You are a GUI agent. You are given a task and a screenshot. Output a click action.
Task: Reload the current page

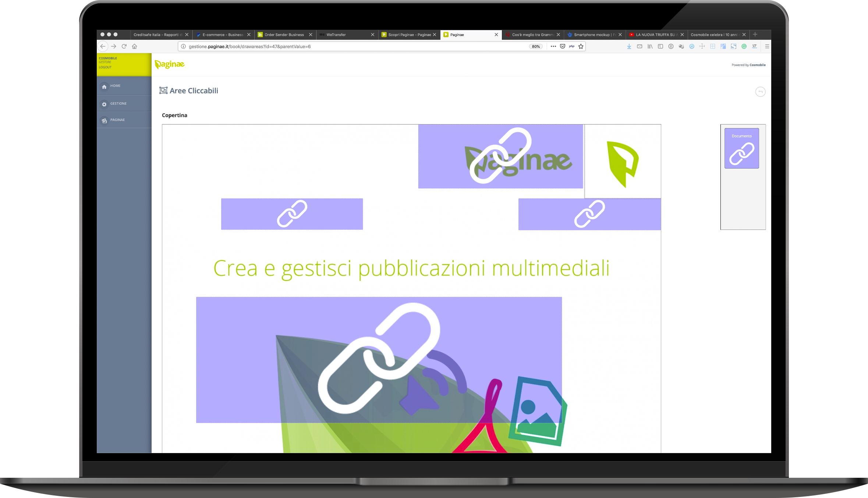pos(124,46)
